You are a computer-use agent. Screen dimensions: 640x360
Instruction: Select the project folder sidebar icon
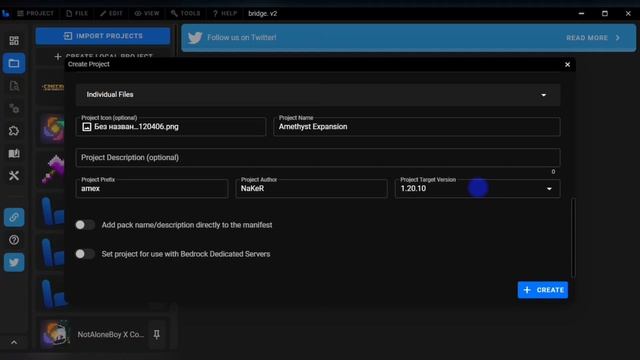pos(14,63)
